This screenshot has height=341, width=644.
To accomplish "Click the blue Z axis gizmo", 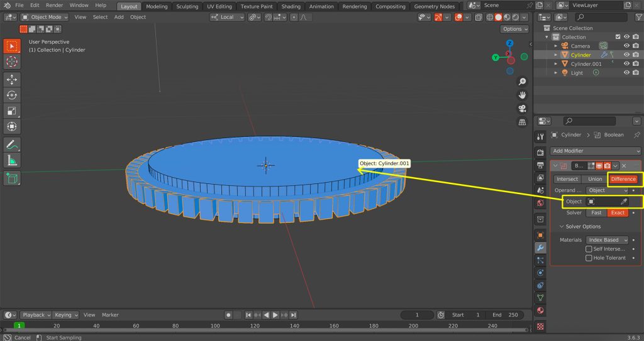I will point(509,43).
